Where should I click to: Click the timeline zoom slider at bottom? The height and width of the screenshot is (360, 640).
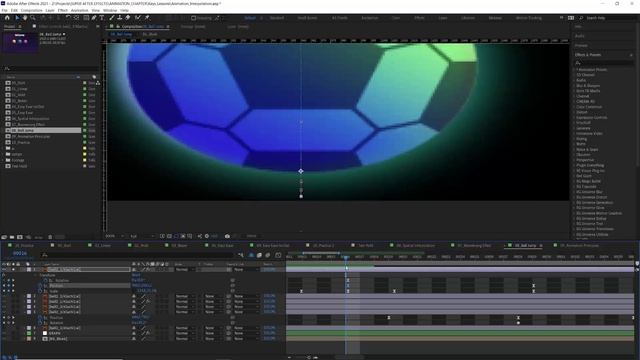(309, 357)
